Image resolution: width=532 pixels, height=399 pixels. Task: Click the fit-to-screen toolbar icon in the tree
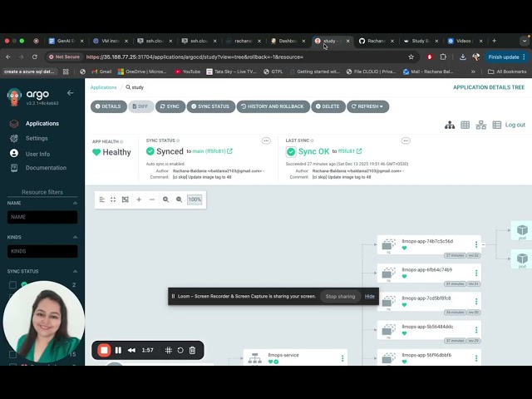[126, 199]
